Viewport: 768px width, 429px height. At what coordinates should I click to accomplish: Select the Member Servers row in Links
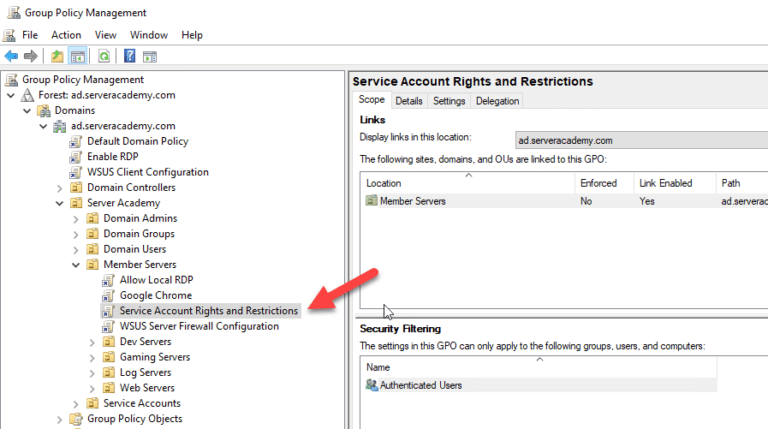click(412, 201)
